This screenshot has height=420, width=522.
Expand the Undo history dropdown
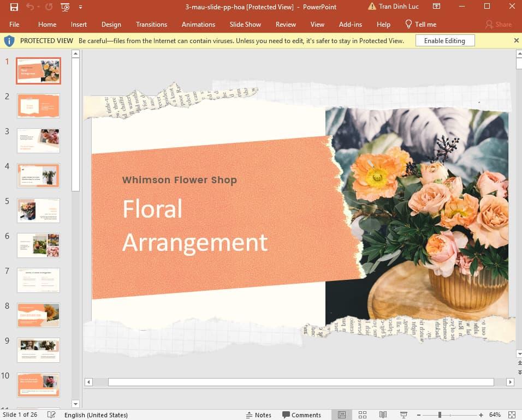pos(37,7)
